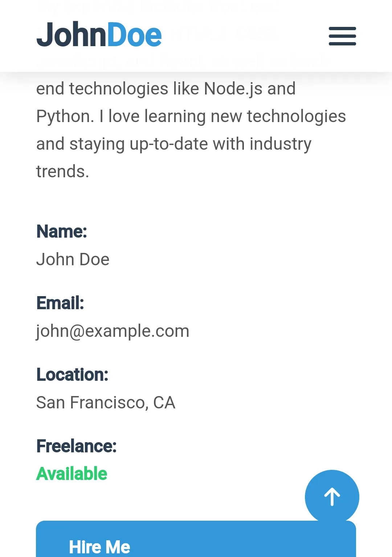The width and height of the screenshot is (392, 557).
Task: Click the scroll-to-top arrow button
Action: click(x=332, y=497)
